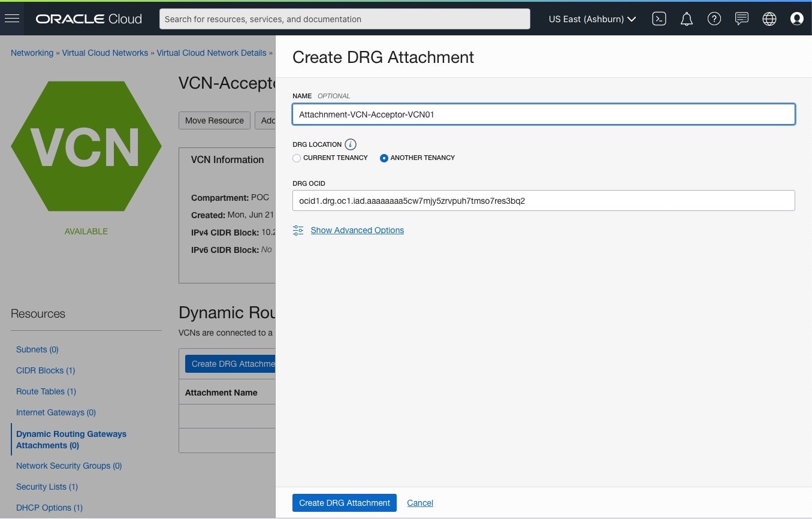Image resolution: width=812 pixels, height=519 pixels.
Task: Click the Oracle Cloud logo
Action: click(x=89, y=19)
